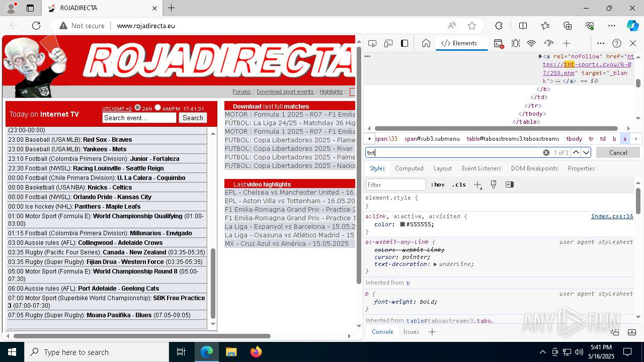644x362 pixels.
Task: Open the Highlights link
Action: 331,92
